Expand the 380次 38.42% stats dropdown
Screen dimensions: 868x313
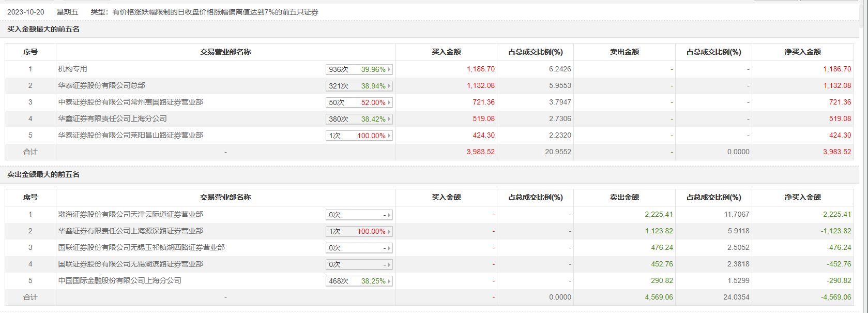(x=359, y=119)
